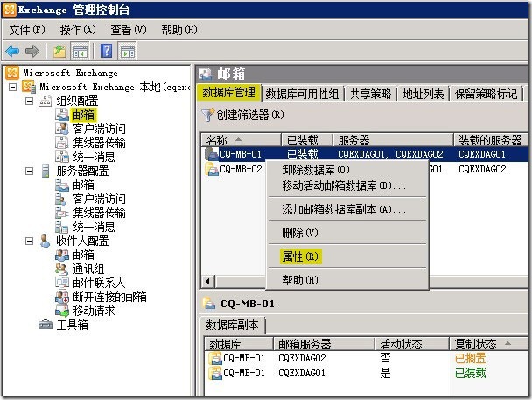Select 邮箱 under 收件人配置
Image resolution: width=532 pixels, height=400 pixels.
[83, 255]
